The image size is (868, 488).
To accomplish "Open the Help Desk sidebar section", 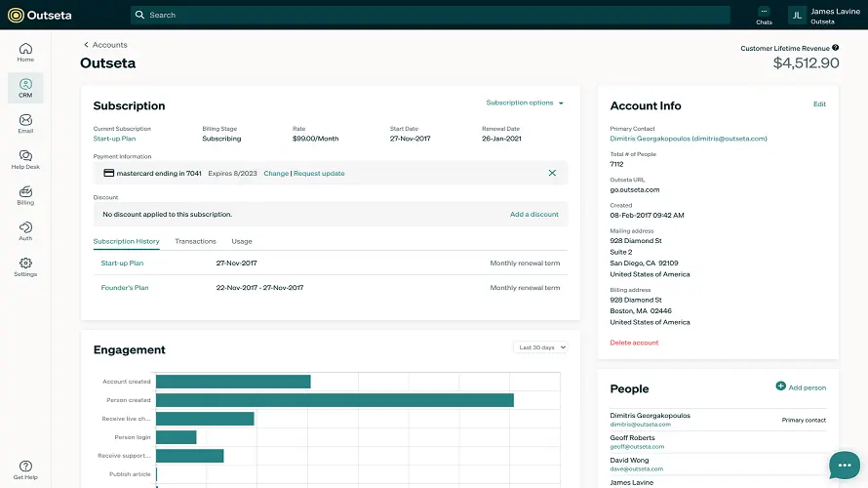I will (25, 159).
